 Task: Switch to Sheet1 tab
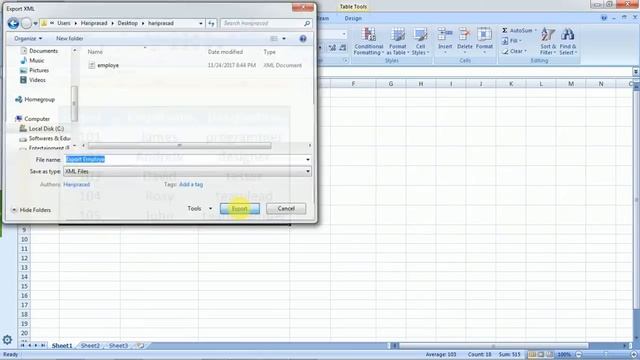[x=62, y=346]
